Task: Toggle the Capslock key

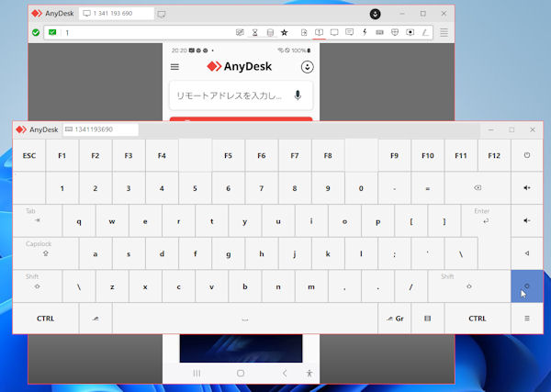Action: tap(45, 252)
